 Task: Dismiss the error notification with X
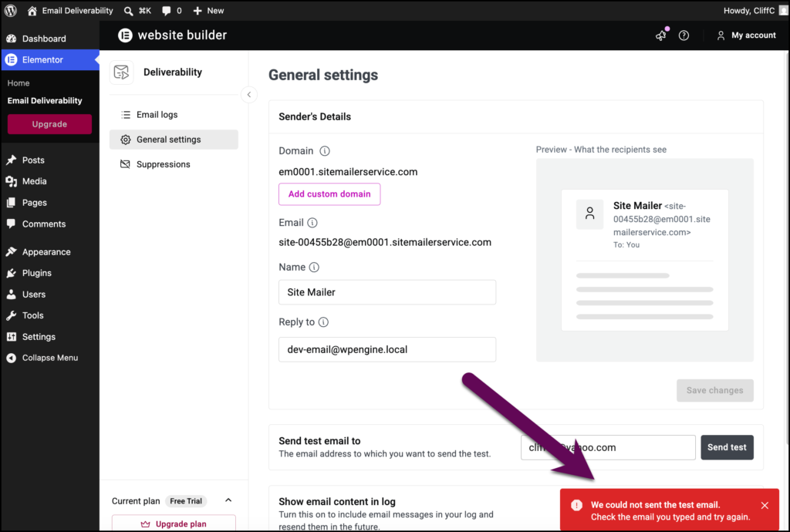coord(765,505)
